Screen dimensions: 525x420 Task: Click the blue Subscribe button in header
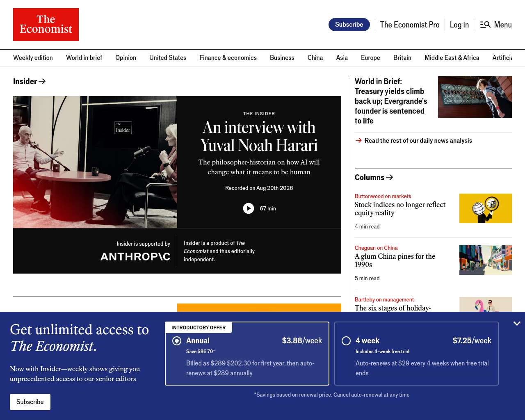click(349, 25)
